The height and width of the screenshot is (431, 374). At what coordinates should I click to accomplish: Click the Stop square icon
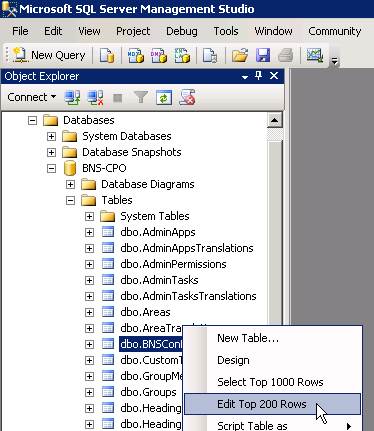pyautogui.click(x=118, y=98)
